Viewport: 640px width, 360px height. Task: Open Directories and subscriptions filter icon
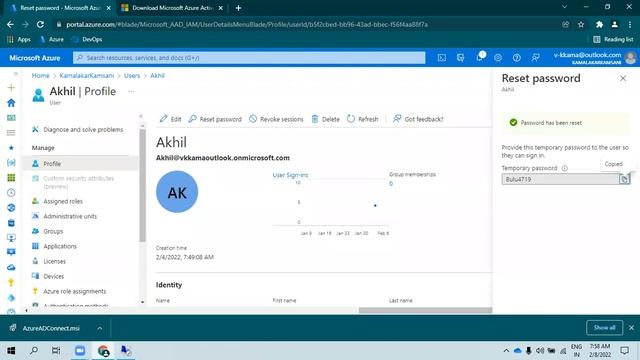point(460,58)
